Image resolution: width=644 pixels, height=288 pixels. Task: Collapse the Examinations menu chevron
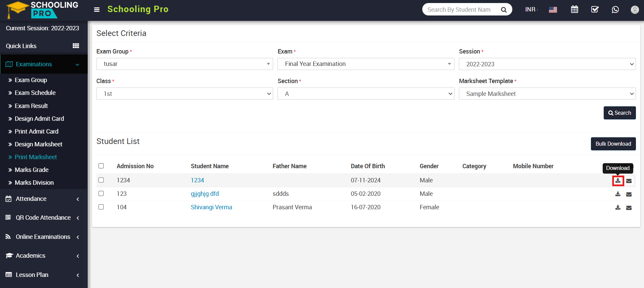click(x=78, y=65)
